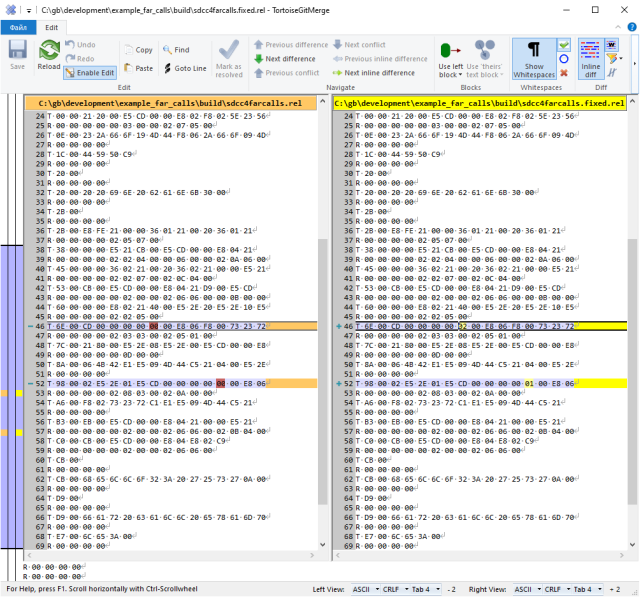The image size is (640, 597).
Task: Copy the selected text
Action: click(139, 49)
